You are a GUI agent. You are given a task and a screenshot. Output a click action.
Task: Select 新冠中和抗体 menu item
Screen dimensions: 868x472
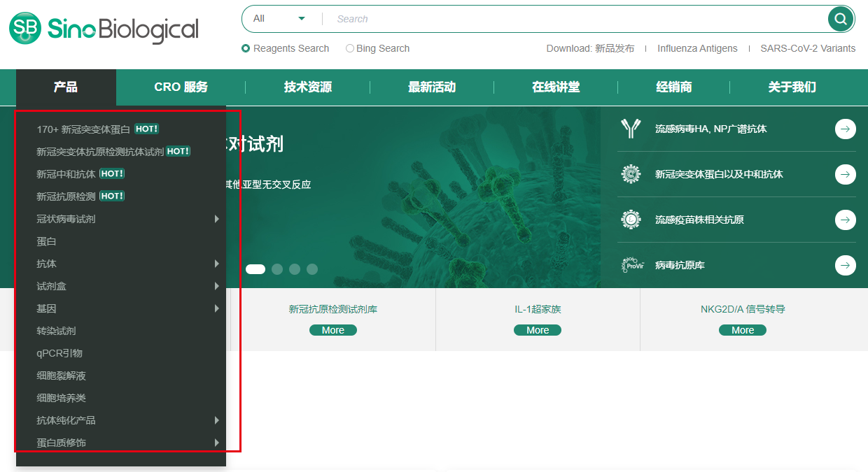(66, 174)
